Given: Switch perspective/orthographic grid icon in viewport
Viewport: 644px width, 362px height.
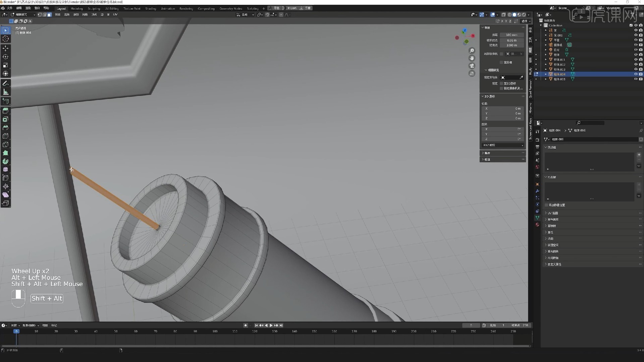Looking at the screenshot, I should [472, 74].
